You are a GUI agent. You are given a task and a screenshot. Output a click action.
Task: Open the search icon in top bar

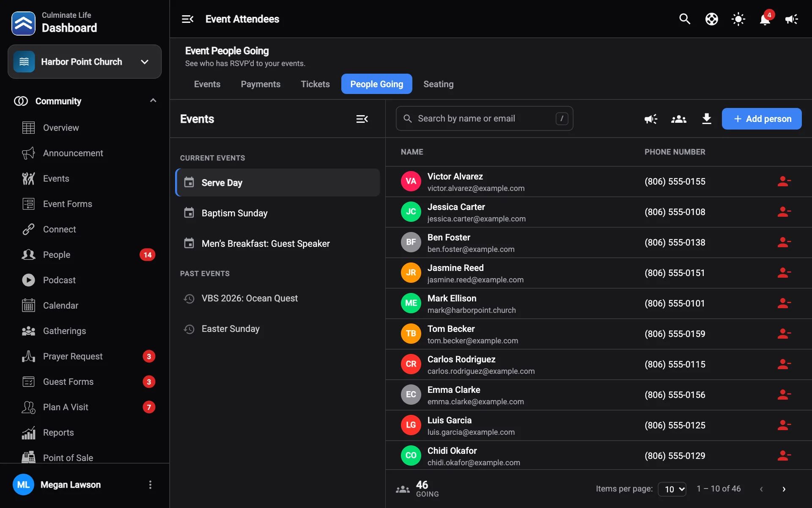coord(685,19)
